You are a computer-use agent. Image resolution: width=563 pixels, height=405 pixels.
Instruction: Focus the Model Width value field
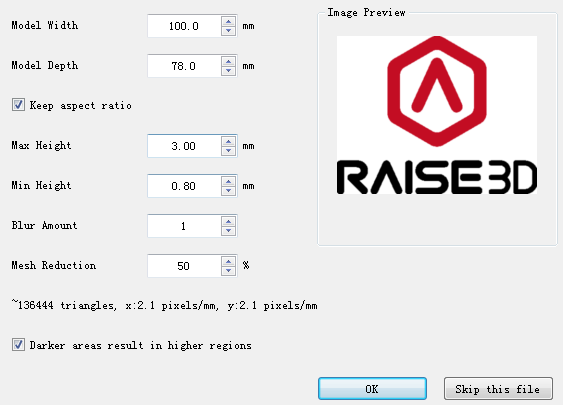184,26
